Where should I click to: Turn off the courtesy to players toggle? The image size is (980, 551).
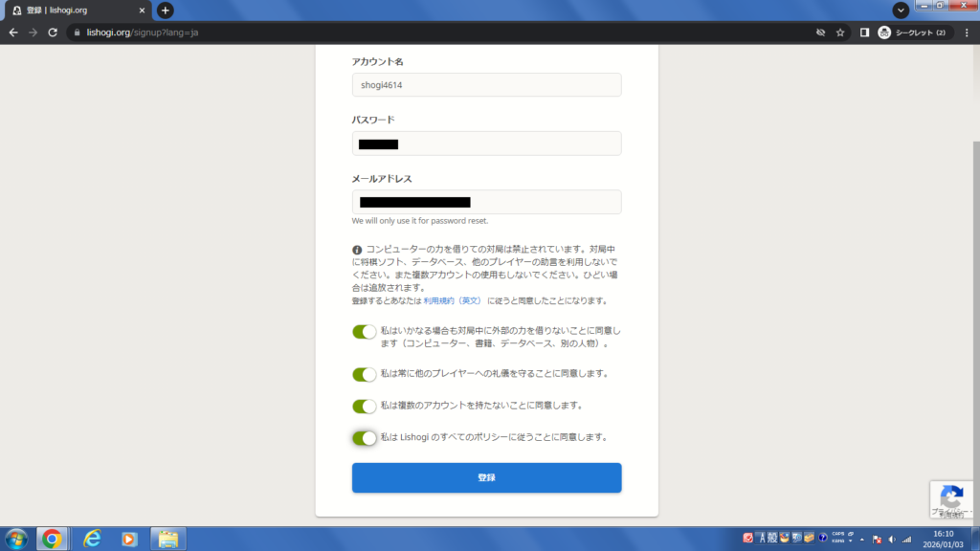click(x=365, y=374)
